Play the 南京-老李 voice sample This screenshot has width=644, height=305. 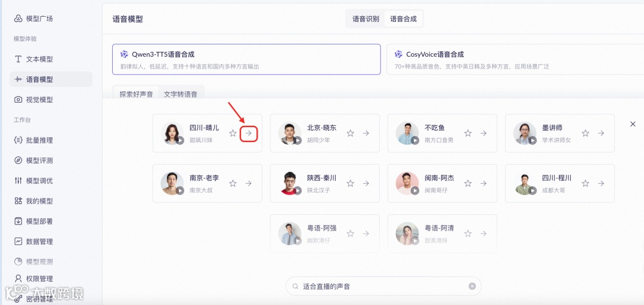[180, 191]
